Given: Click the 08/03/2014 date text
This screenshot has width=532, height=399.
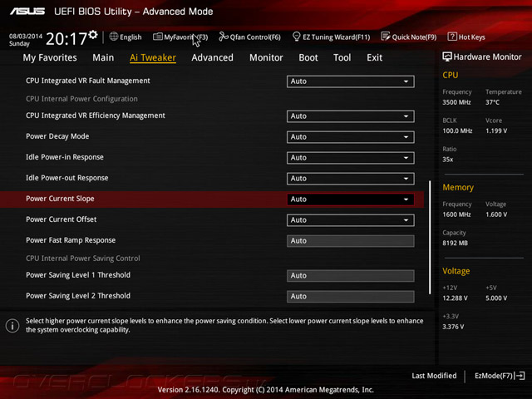Looking at the screenshot, I should point(26,36).
